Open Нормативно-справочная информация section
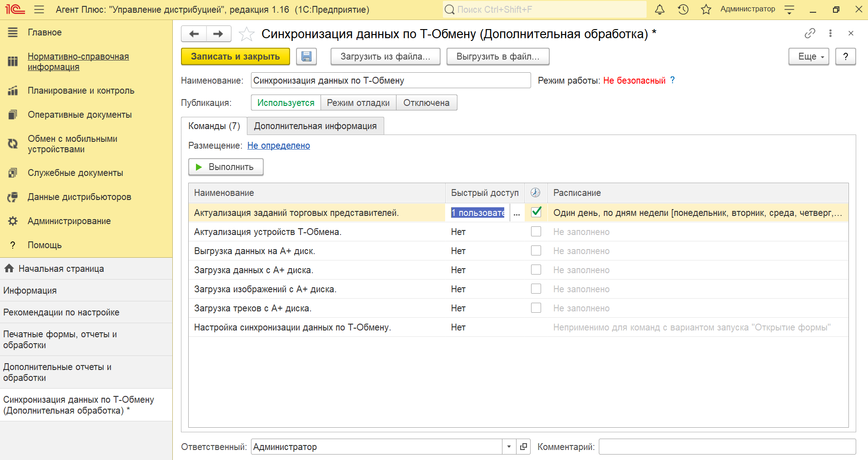The height and width of the screenshot is (460, 868). (78, 61)
